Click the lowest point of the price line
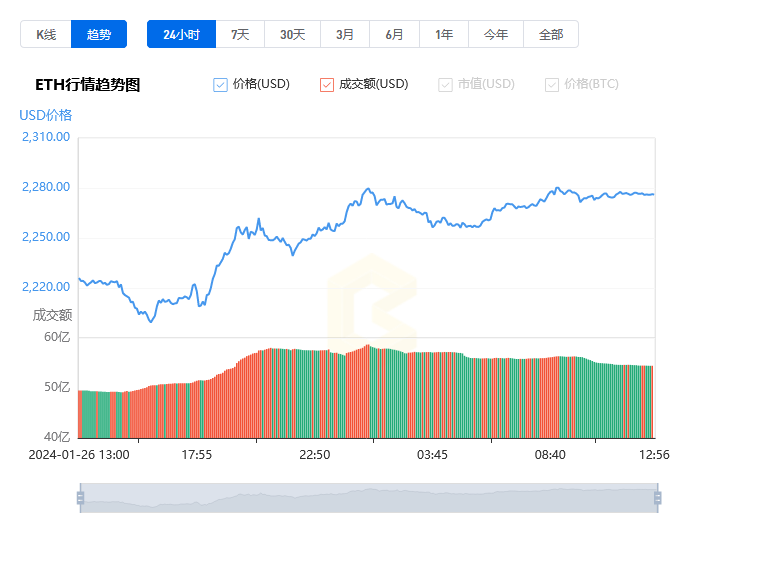Screen dimensions: 780x563 point(151,322)
